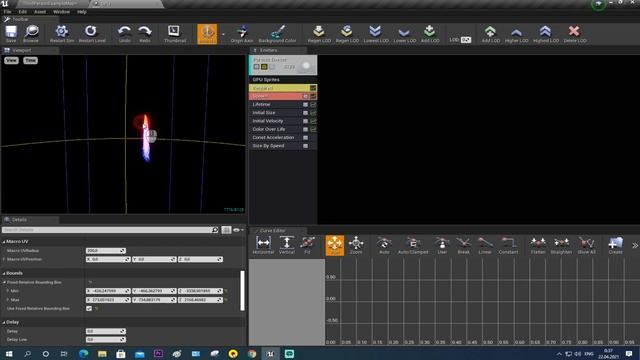The height and width of the screenshot is (360, 640).
Task: Select Pan mode in Curve Editor
Action: [335, 245]
